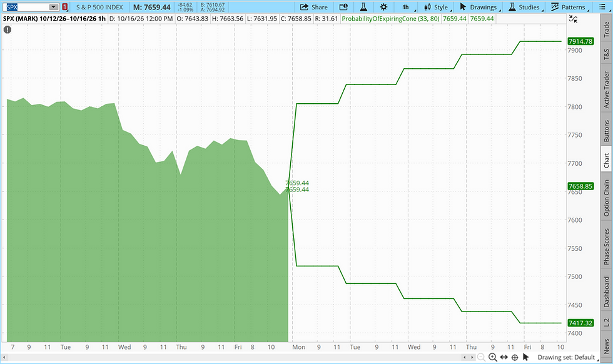Viewport: 613px width, 364px height.
Task: Click the red symbol link indicator
Action: [65, 7]
